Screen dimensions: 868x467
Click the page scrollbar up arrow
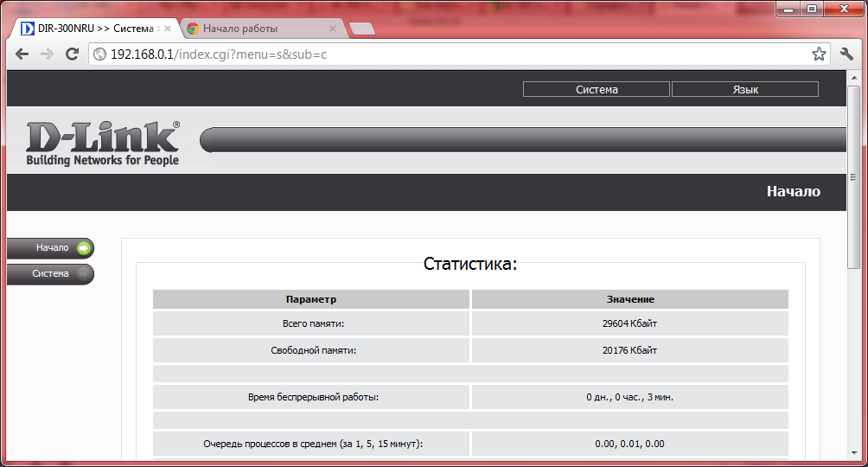[x=853, y=78]
